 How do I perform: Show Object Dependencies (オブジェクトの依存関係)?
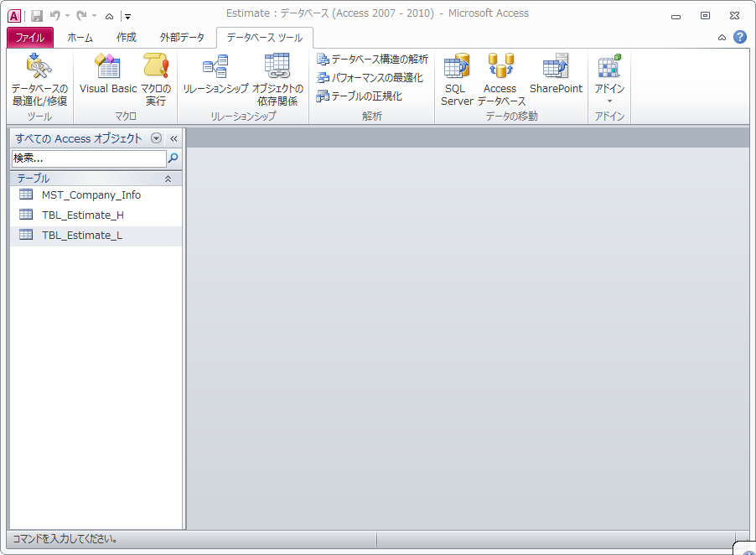(x=277, y=80)
